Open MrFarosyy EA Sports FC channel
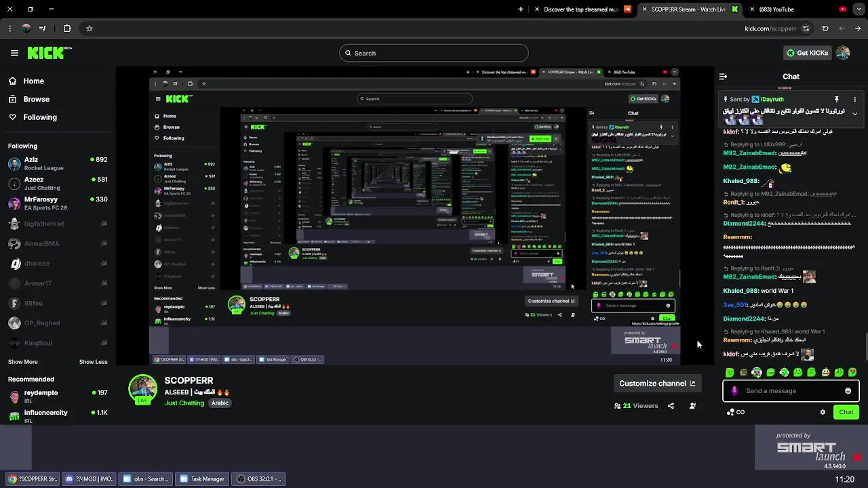The width and height of the screenshot is (868, 488). 58,203
